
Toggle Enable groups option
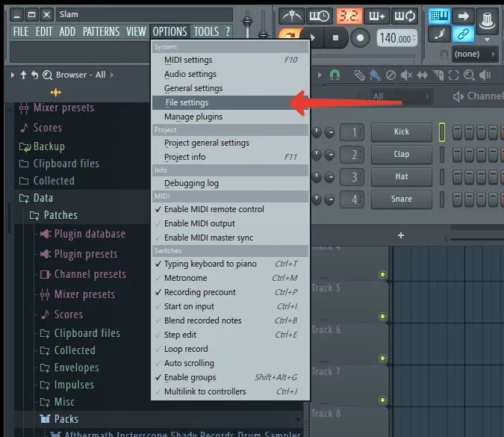(x=230, y=377)
